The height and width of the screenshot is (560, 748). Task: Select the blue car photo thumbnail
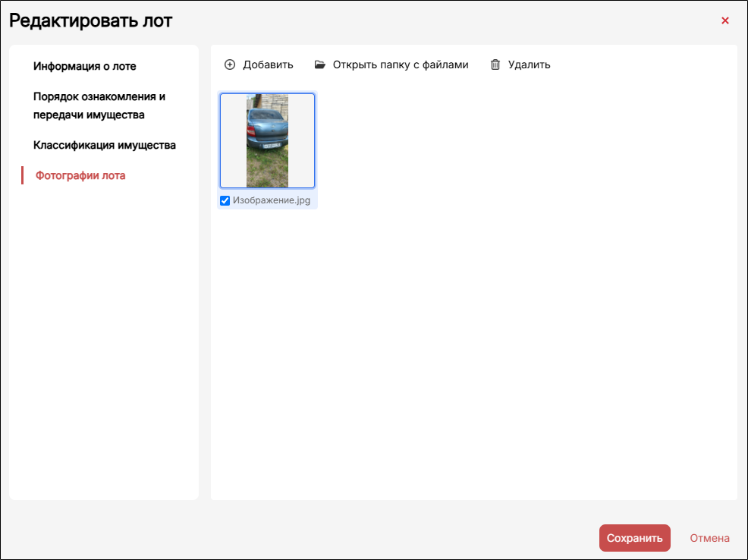tap(267, 140)
